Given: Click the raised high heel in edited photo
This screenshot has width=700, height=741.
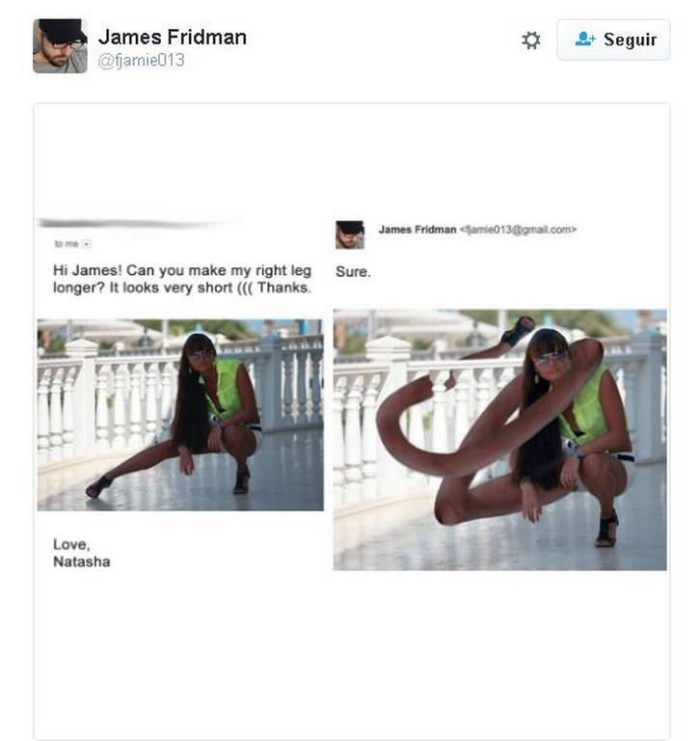Looking at the screenshot, I should [518, 331].
